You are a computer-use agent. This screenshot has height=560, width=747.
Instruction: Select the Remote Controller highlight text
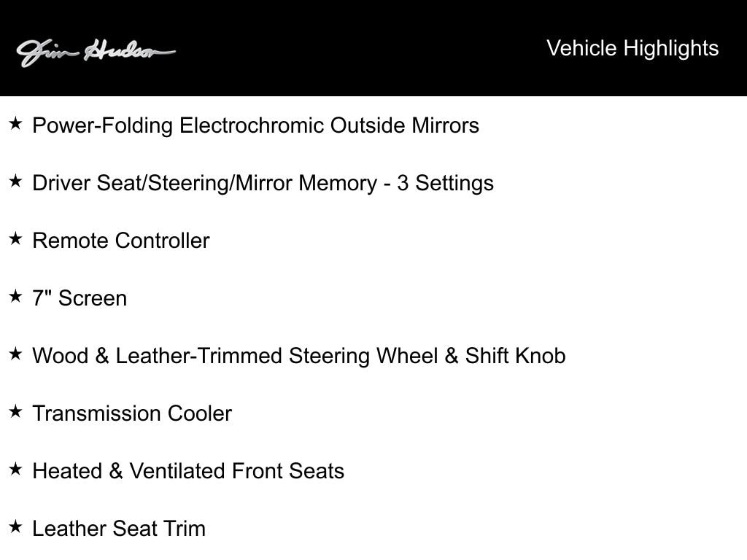pyautogui.click(x=120, y=241)
